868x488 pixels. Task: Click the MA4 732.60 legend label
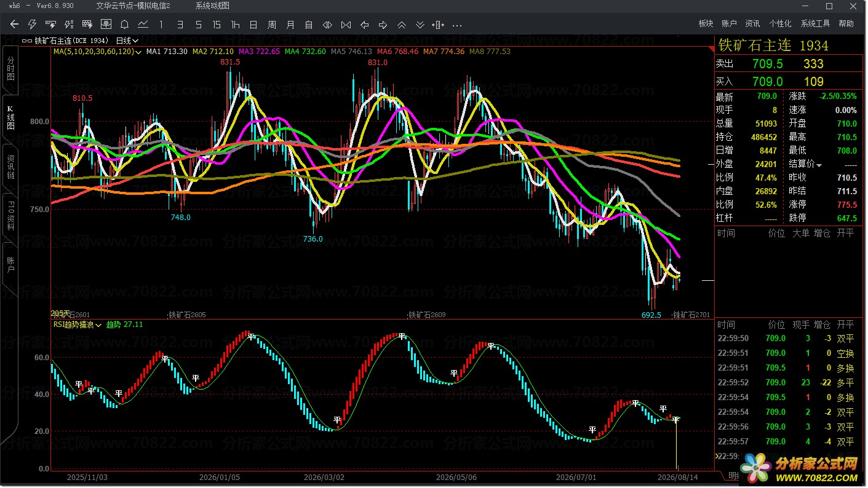click(306, 52)
